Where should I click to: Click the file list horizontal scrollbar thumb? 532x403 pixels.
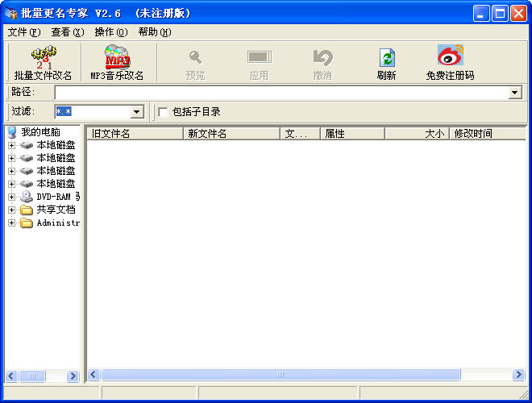(x=281, y=375)
